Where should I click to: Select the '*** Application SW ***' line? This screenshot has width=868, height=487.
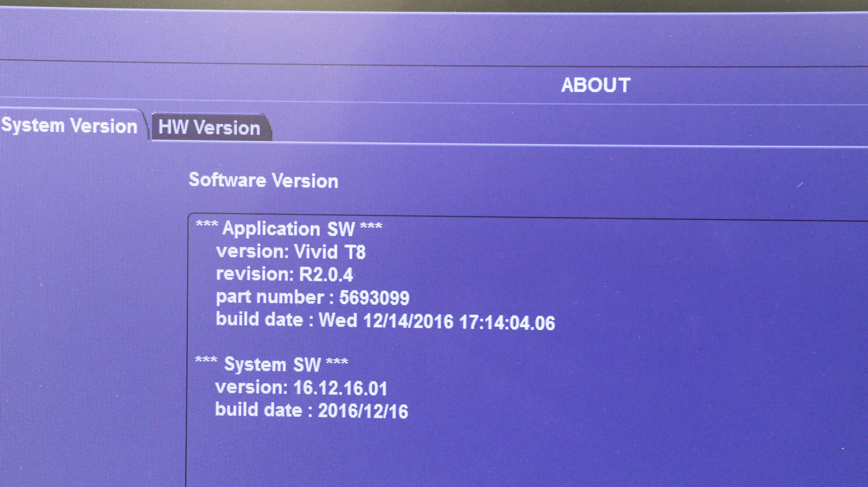point(289,229)
